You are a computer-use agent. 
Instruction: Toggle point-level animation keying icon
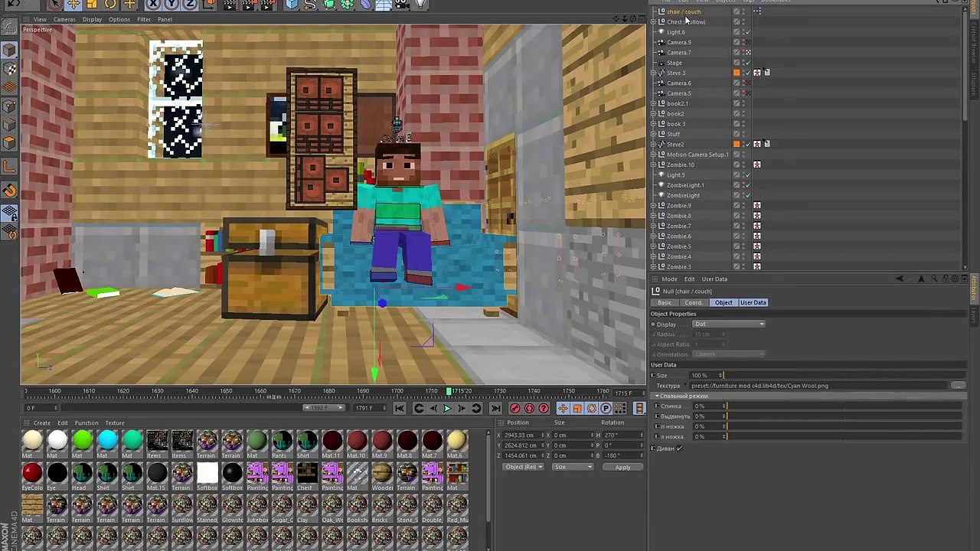620,409
